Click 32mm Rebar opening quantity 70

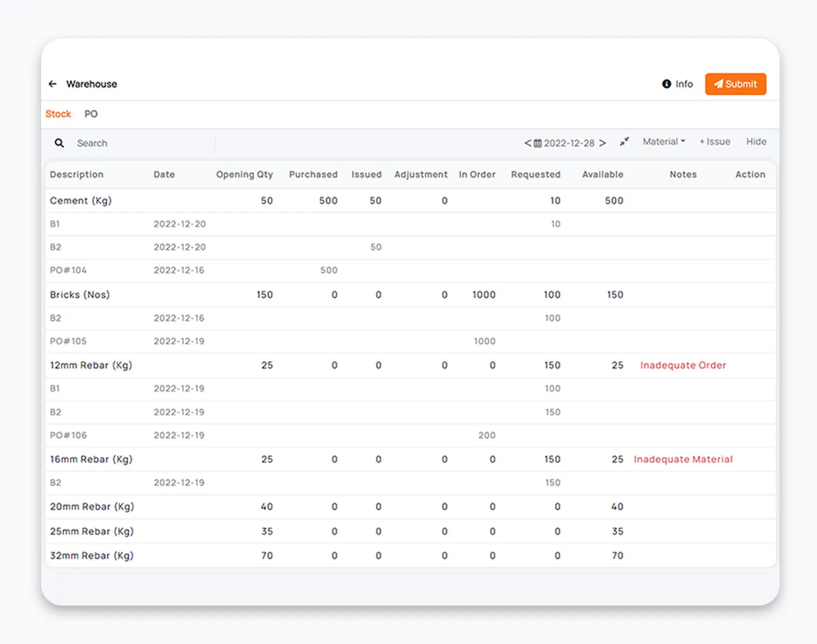[267, 555]
